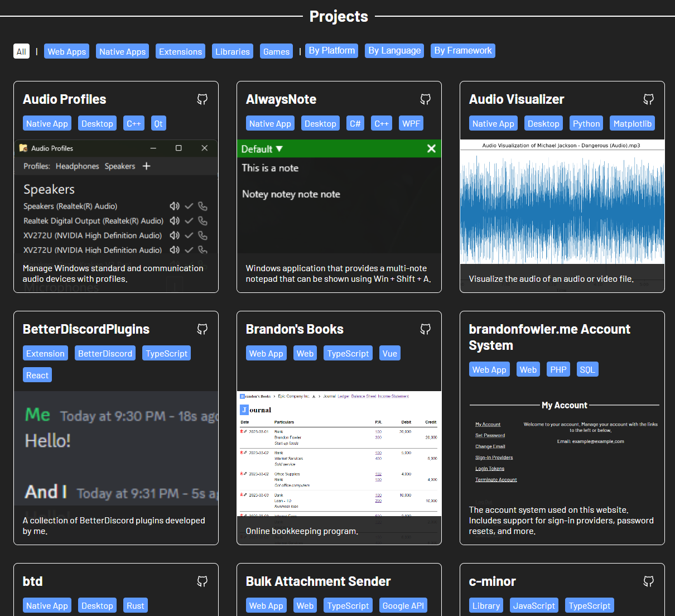Open the Audio Visualizer waveform image
675x616 pixels.
pos(562,215)
